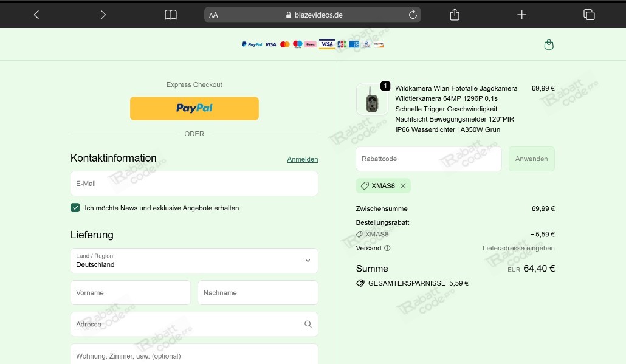
Task: Click the address search magnifier icon
Action: pyautogui.click(x=308, y=325)
